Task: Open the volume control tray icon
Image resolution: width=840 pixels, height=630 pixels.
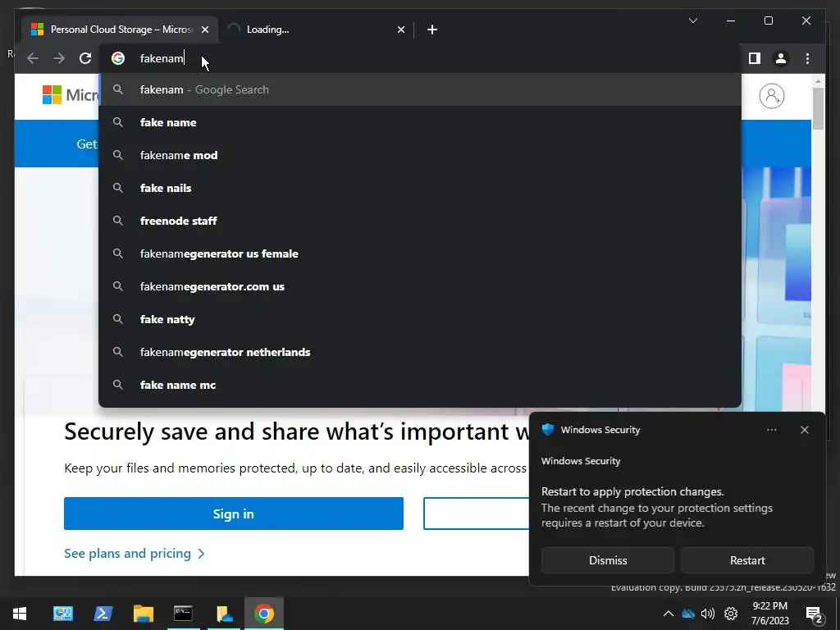Action: coord(708,614)
